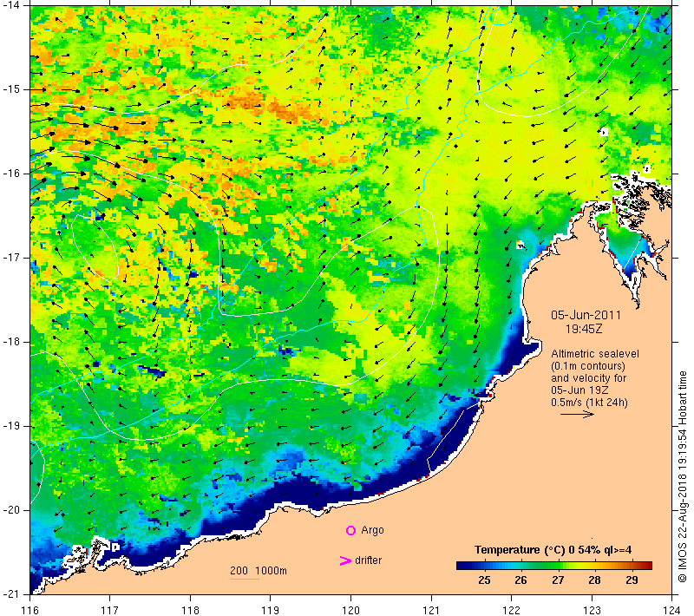The width and height of the screenshot is (694, 616).
Task: Click the colorbar tick label 28
Action: (x=594, y=580)
